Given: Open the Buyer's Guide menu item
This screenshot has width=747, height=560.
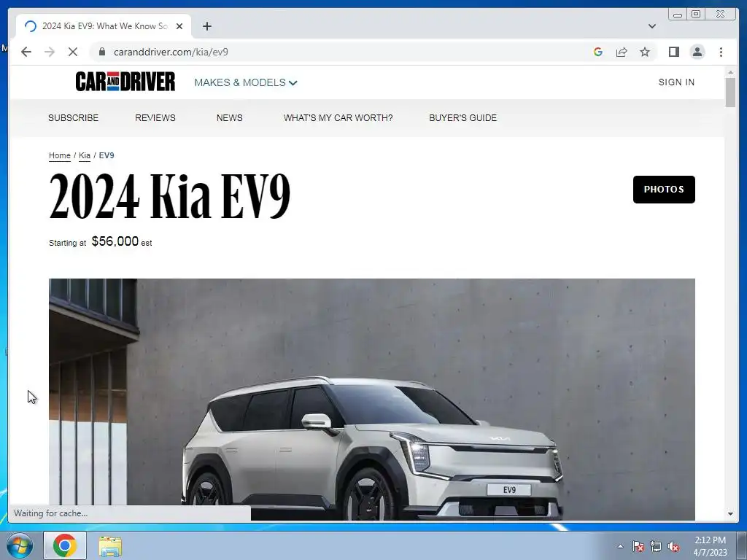Looking at the screenshot, I should pyautogui.click(x=463, y=117).
